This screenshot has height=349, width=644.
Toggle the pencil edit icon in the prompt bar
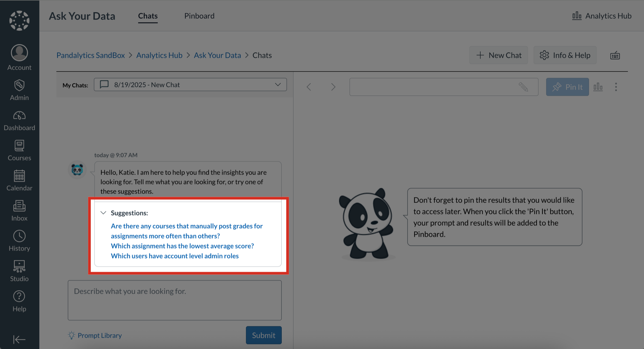[524, 87]
